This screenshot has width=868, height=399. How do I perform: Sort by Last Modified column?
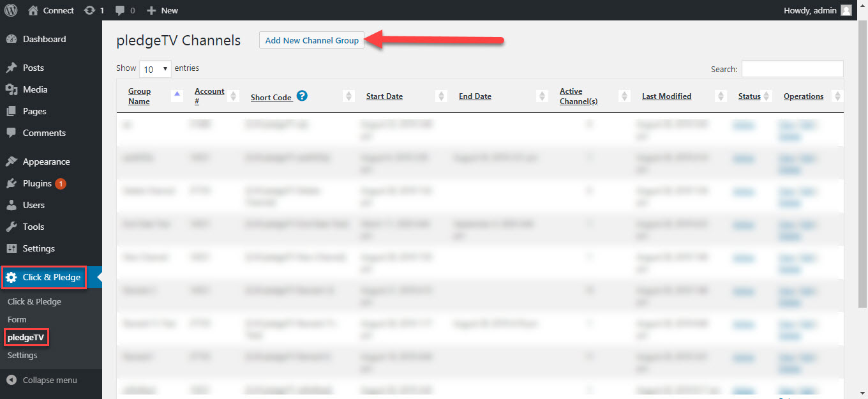click(x=666, y=96)
